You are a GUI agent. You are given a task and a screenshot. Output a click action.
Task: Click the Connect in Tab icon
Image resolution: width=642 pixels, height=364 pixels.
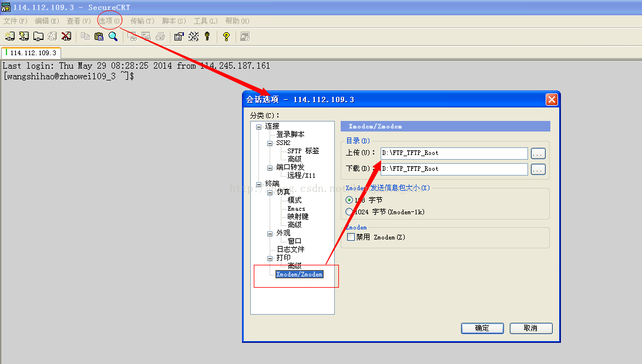tap(38, 36)
